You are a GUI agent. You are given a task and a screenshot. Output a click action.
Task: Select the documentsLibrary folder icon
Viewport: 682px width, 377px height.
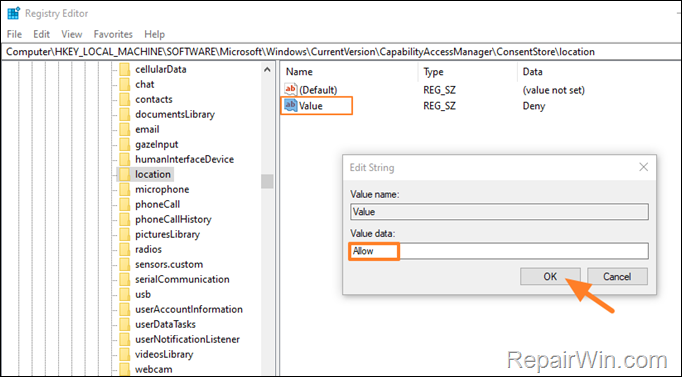coord(125,114)
